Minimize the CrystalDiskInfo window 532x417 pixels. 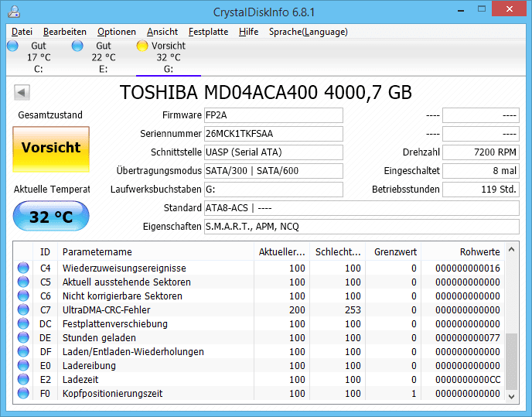[x=460, y=10]
